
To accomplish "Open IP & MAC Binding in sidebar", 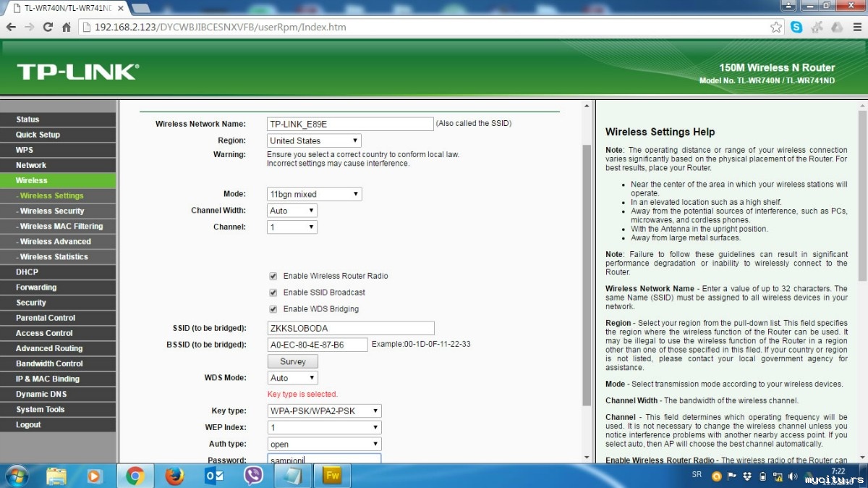I will coord(58,379).
